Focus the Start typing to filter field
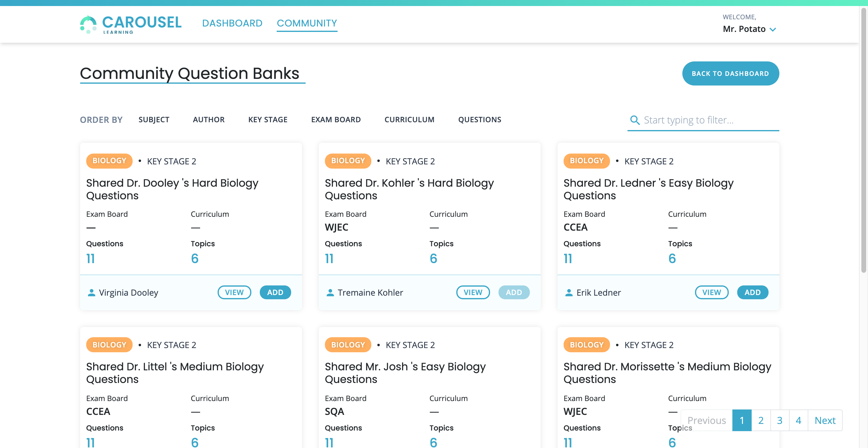The height and width of the screenshot is (448, 868). [708, 120]
